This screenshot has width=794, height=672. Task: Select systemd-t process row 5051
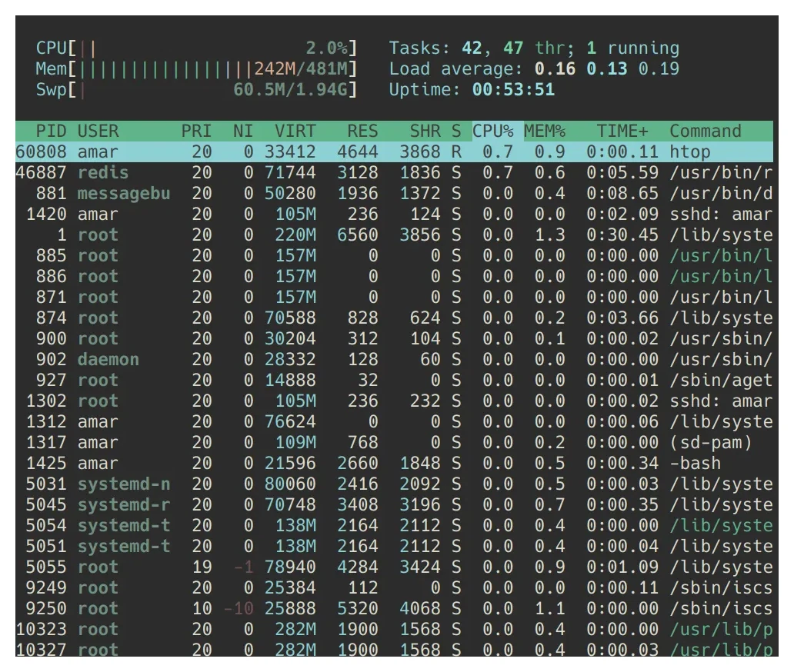tap(394, 546)
